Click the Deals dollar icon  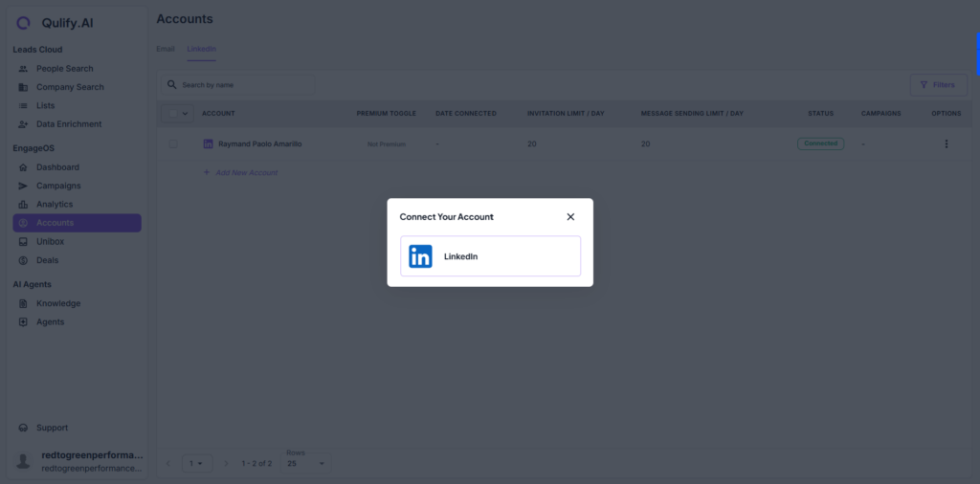pyautogui.click(x=23, y=260)
